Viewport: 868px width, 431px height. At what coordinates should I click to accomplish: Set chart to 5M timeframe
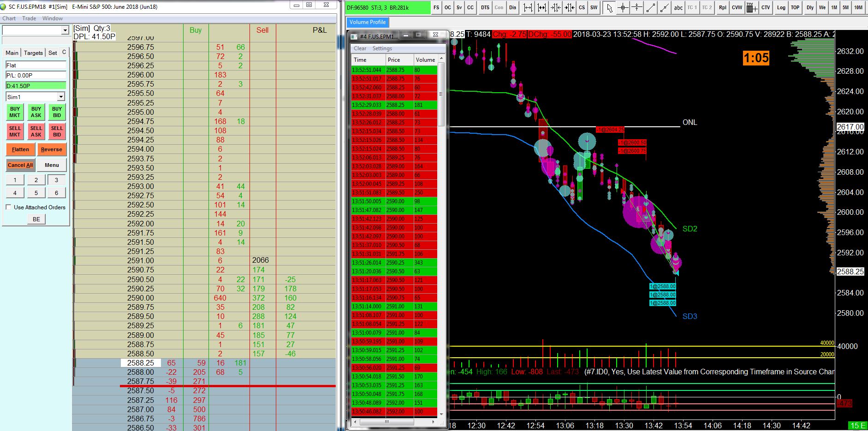point(846,7)
